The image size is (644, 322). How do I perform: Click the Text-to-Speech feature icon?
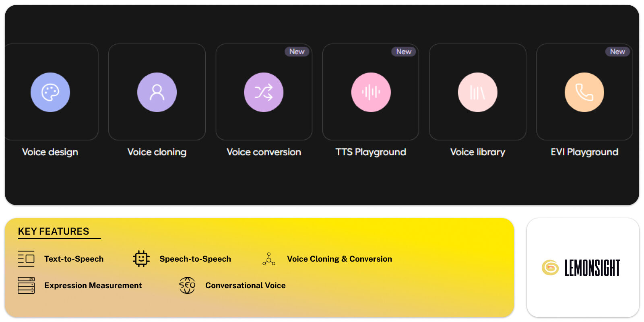pos(26,259)
